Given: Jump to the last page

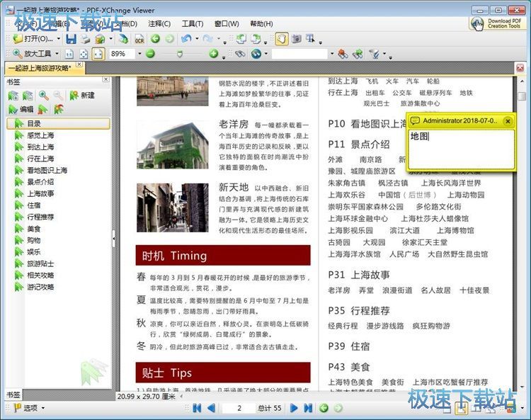Looking at the screenshot, I should coord(308,408).
